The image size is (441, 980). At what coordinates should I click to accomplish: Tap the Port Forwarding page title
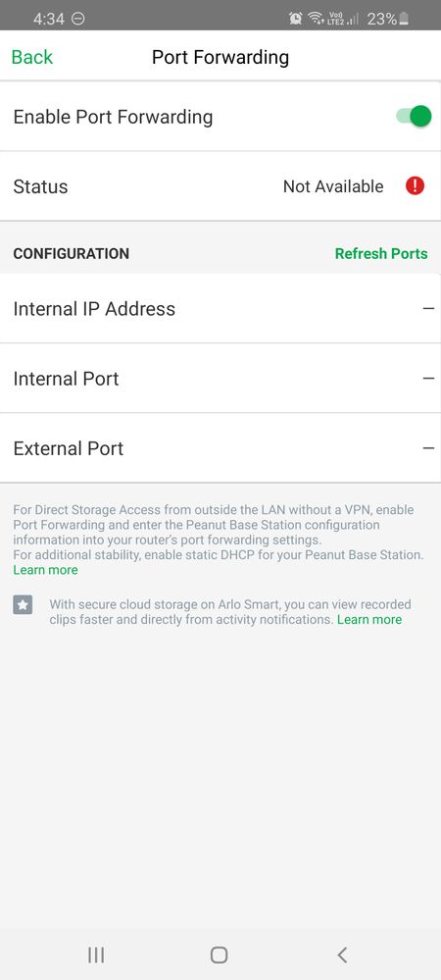220,58
